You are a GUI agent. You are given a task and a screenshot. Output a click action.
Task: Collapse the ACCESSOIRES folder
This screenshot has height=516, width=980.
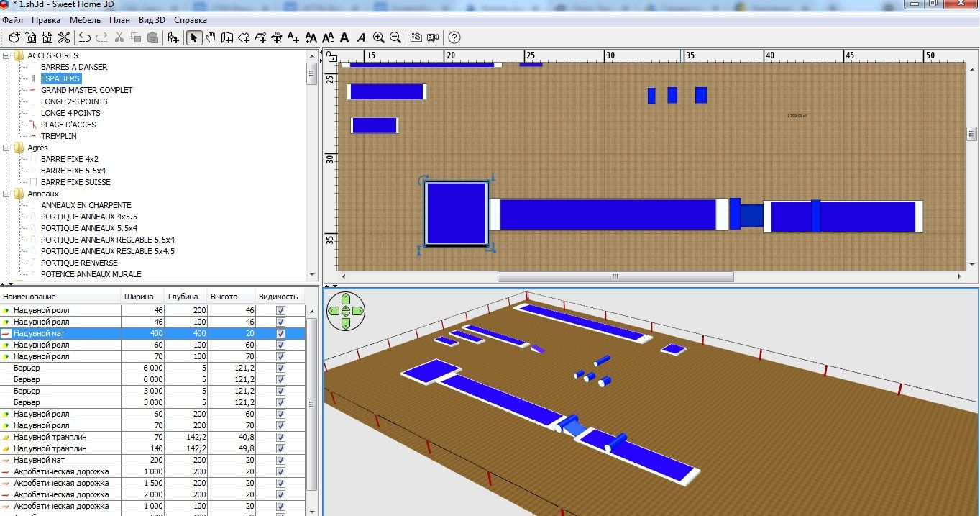6,55
